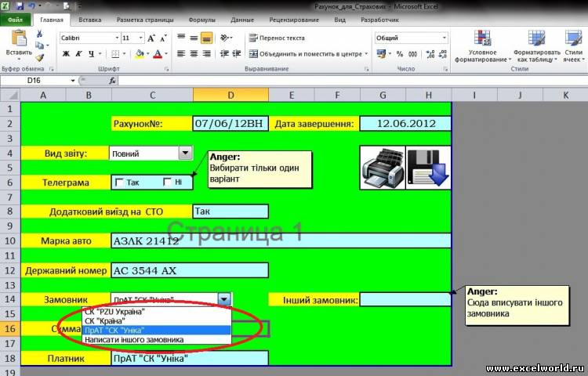This screenshot has width=588, height=376.
Task: Click the Замовник combo box dropdown arrow
Action: (224, 299)
